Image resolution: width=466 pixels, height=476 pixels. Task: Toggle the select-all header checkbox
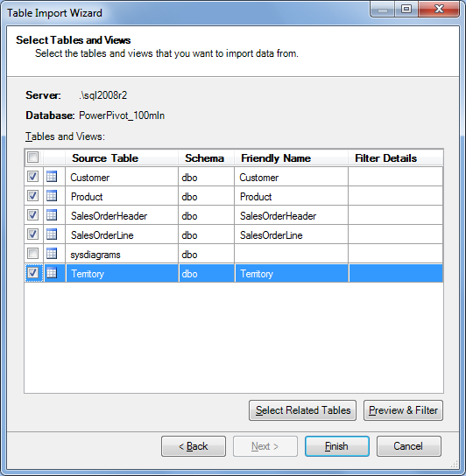coord(32,157)
